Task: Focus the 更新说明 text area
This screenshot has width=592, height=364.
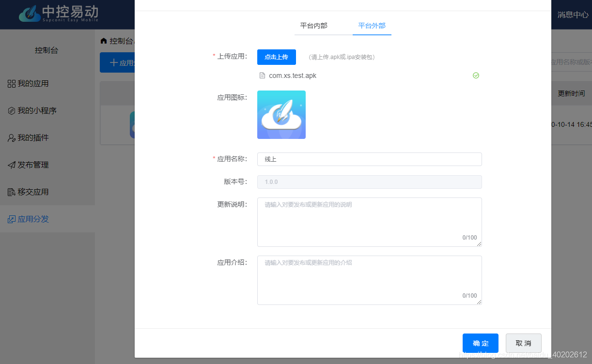Action: pos(369,222)
